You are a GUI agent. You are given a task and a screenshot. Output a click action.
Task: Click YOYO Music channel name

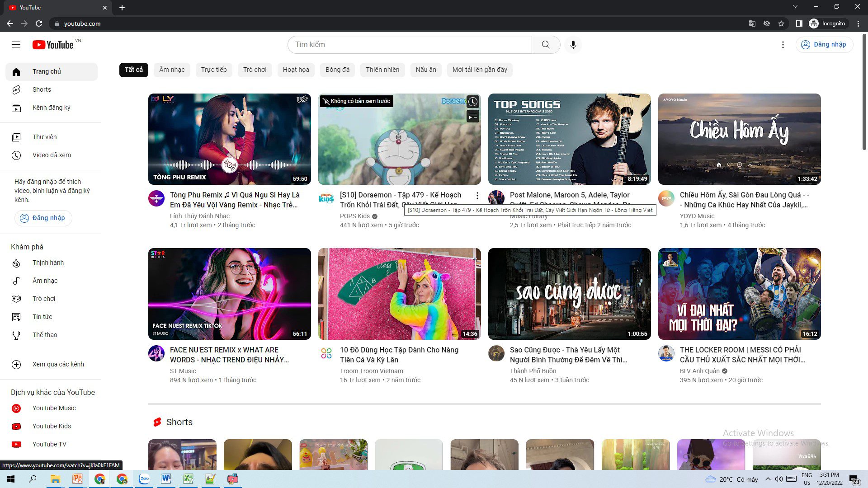pos(697,216)
